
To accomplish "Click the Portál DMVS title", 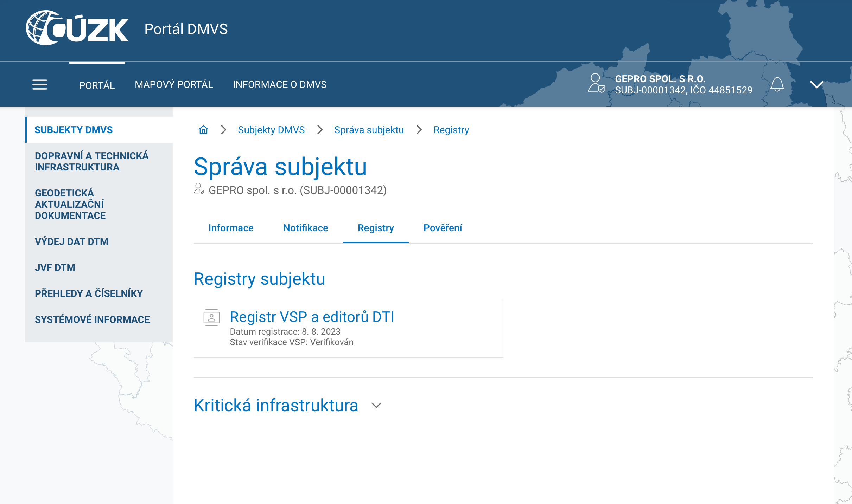I will [x=186, y=29].
